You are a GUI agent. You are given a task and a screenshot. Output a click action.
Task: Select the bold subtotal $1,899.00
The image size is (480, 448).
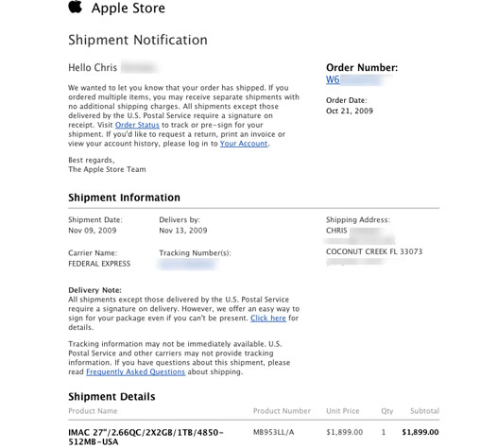[x=420, y=432]
